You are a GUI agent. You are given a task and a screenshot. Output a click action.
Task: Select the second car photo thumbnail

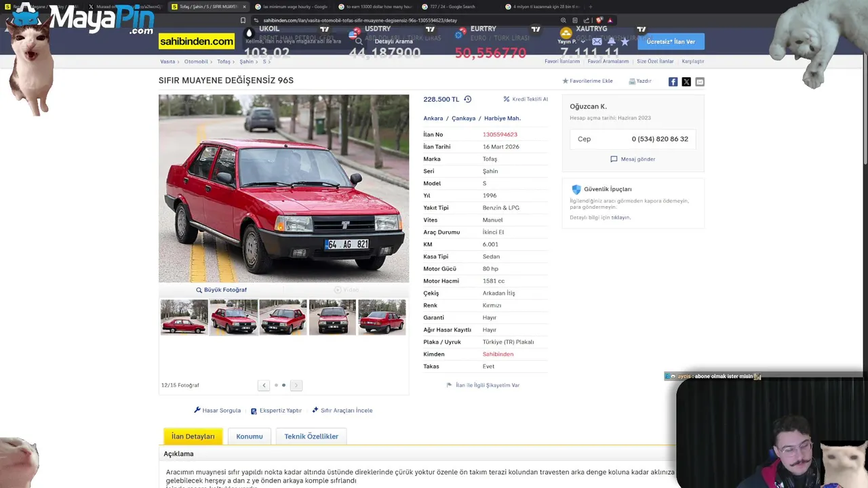click(x=234, y=317)
